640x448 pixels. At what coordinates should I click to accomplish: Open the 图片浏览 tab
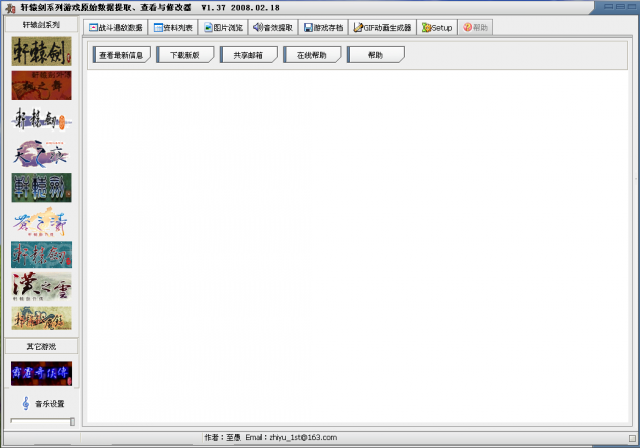(223, 27)
